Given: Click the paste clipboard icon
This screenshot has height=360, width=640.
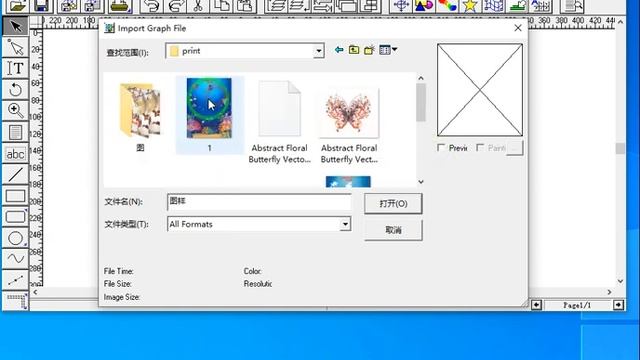Looking at the screenshot, I should (x=245, y=6).
